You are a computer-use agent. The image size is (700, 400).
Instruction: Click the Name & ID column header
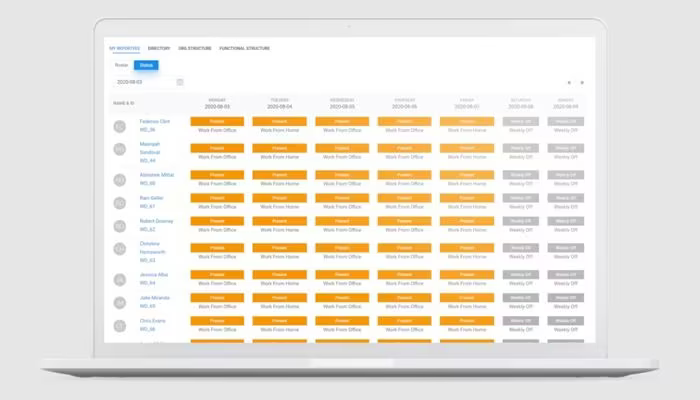coord(124,103)
